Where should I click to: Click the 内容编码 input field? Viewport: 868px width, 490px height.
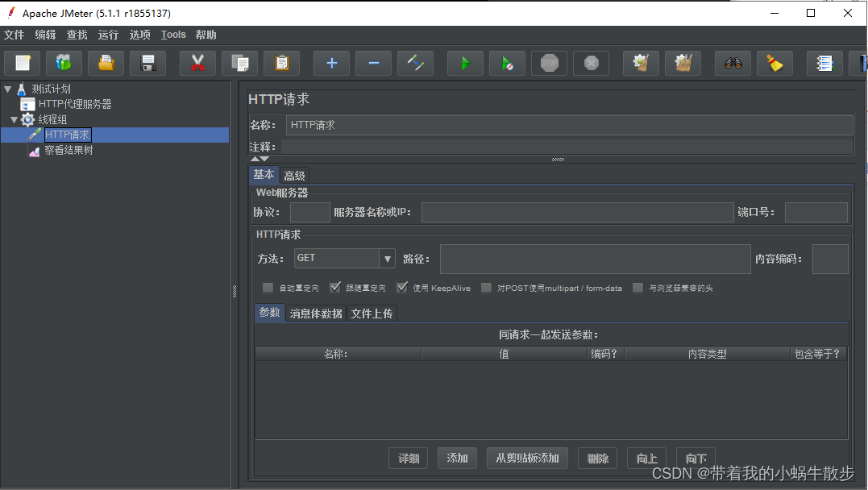[x=830, y=260]
